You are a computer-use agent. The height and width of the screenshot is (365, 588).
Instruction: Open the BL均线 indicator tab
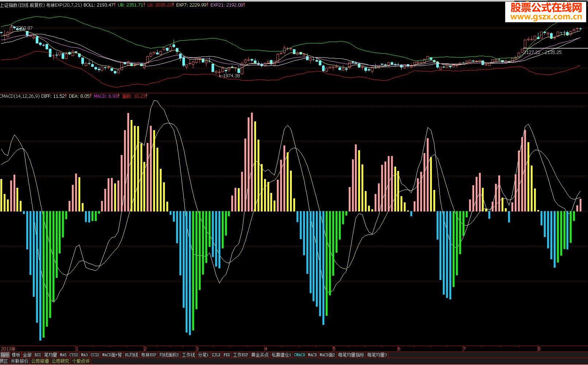click(x=132, y=355)
